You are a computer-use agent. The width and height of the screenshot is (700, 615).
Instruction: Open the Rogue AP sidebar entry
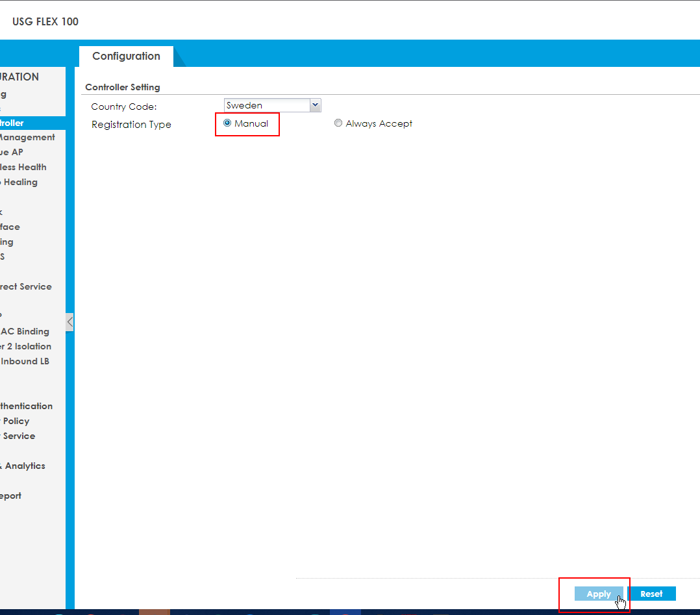click(12, 152)
